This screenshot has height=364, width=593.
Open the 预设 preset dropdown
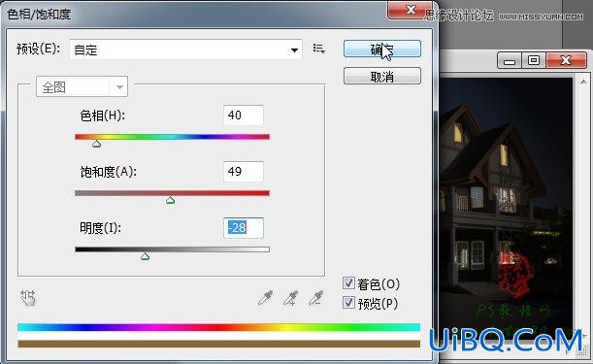(185, 50)
